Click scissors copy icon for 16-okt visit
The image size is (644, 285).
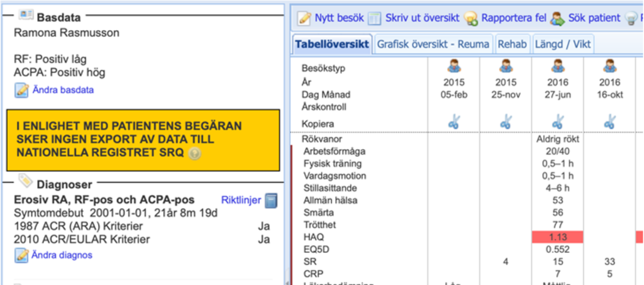click(x=609, y=123)
